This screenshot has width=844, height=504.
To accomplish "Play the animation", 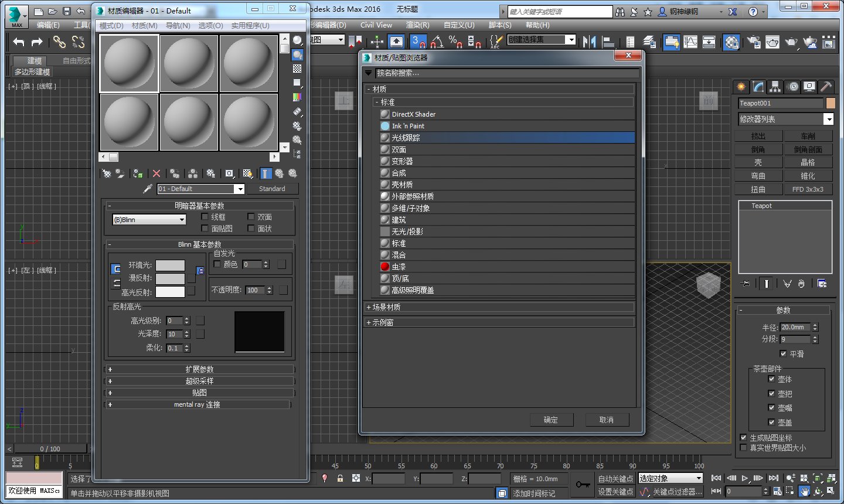I will click(x=745, y=478).
